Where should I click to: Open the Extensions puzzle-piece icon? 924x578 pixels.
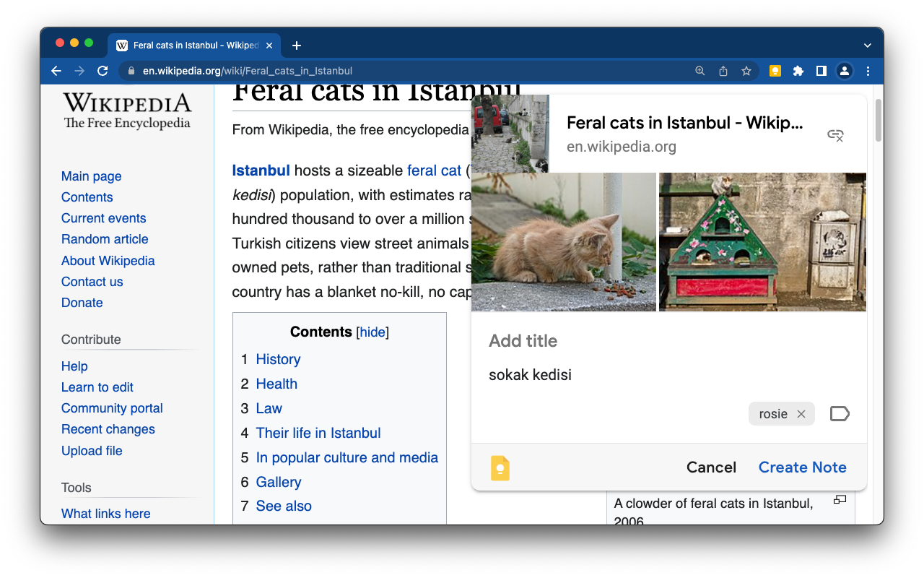tap(798, 71)
